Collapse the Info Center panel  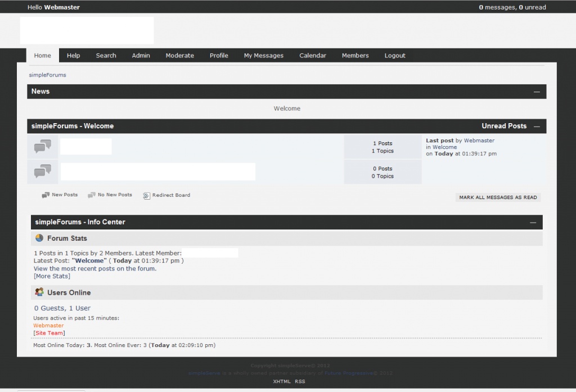click(533, 223)
